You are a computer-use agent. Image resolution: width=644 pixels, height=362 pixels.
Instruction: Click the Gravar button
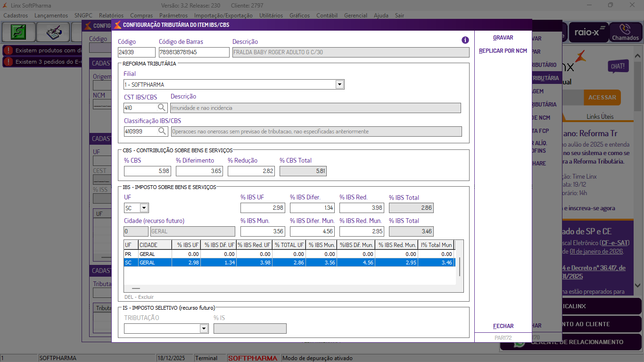click(503, 38)
